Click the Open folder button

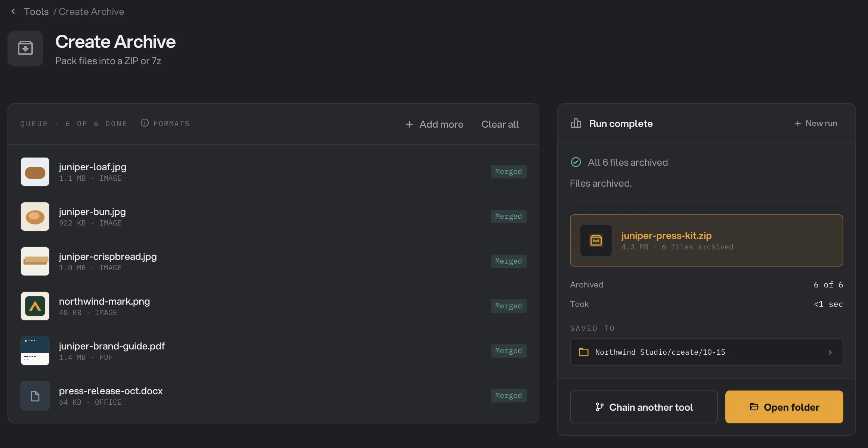(x=784, y=407)
